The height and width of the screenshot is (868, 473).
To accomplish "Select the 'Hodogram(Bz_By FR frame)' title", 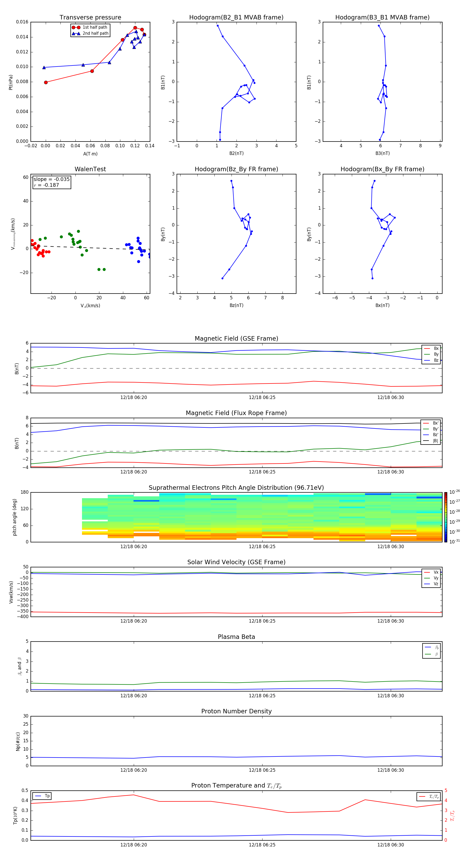I will tap(236, 169).
